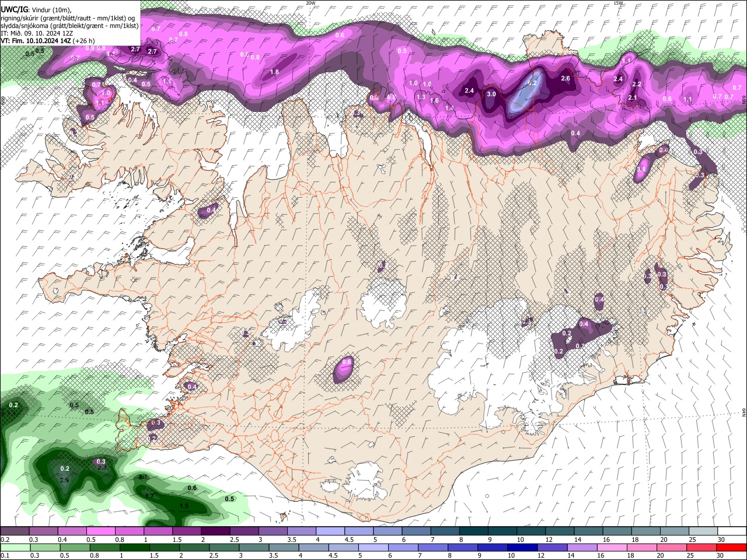Select the dark teal upper swatch between 9 and 10
This screenshot has width=747, height=560.
coord(502,531)
